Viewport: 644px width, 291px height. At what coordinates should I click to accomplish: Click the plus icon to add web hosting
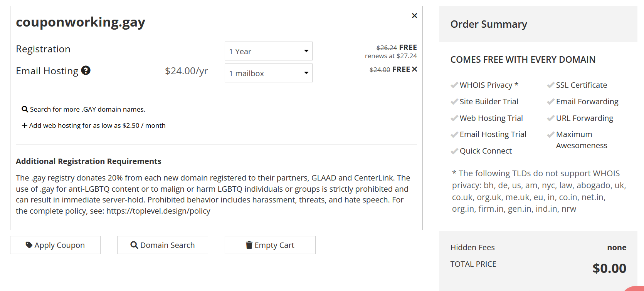click(x=25, y=125)
